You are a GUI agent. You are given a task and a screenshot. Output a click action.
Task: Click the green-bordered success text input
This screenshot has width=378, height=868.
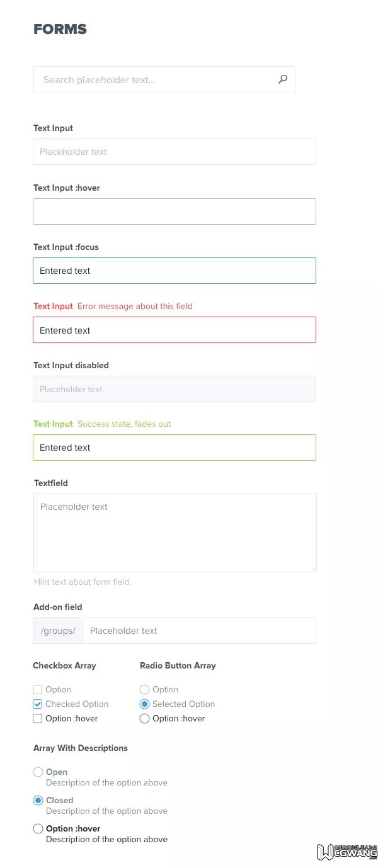click(175, 448)
